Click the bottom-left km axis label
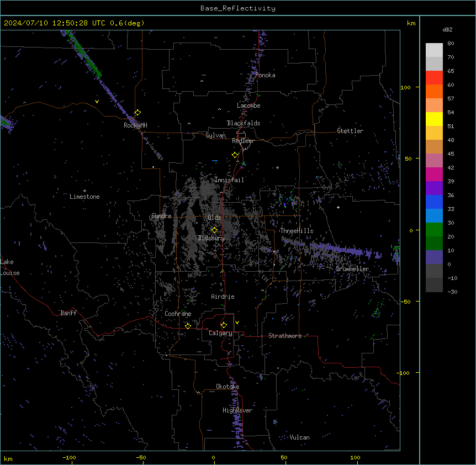 coord(8,459)
